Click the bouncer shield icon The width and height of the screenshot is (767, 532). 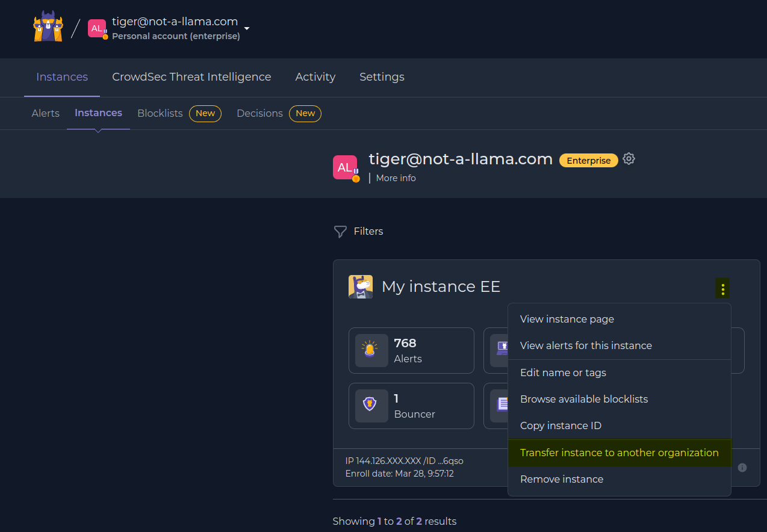point(371,406)
